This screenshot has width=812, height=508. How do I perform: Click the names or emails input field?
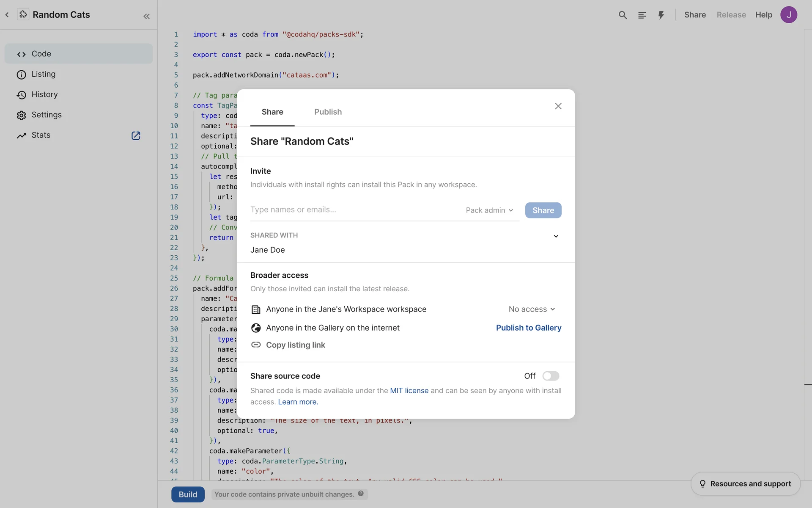tap(353, 210)
